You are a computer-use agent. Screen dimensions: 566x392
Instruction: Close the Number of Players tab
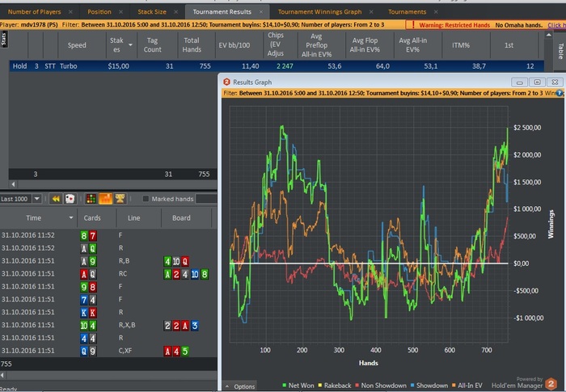pyautogui.click(x=71, y=12)
